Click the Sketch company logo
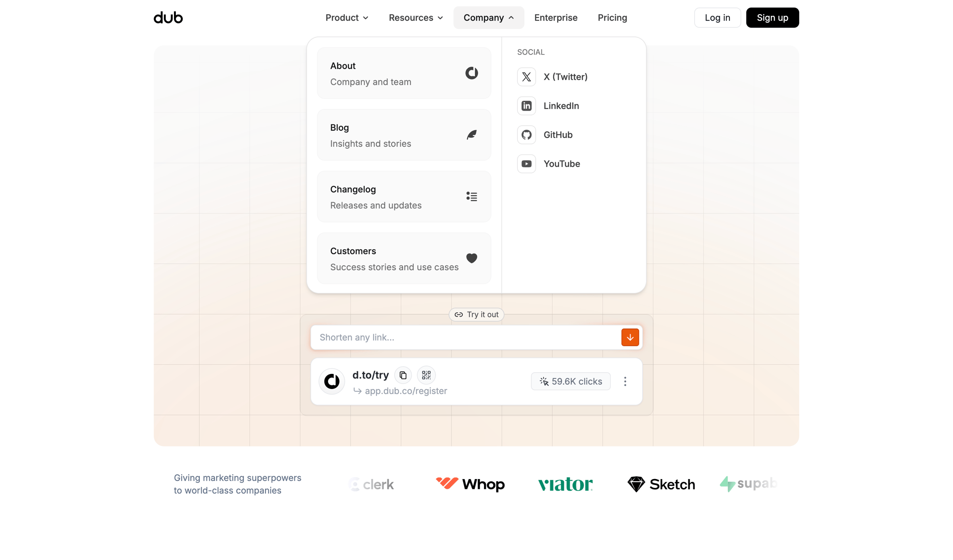This screenshot has width=953, height=560. click(661, 484)
